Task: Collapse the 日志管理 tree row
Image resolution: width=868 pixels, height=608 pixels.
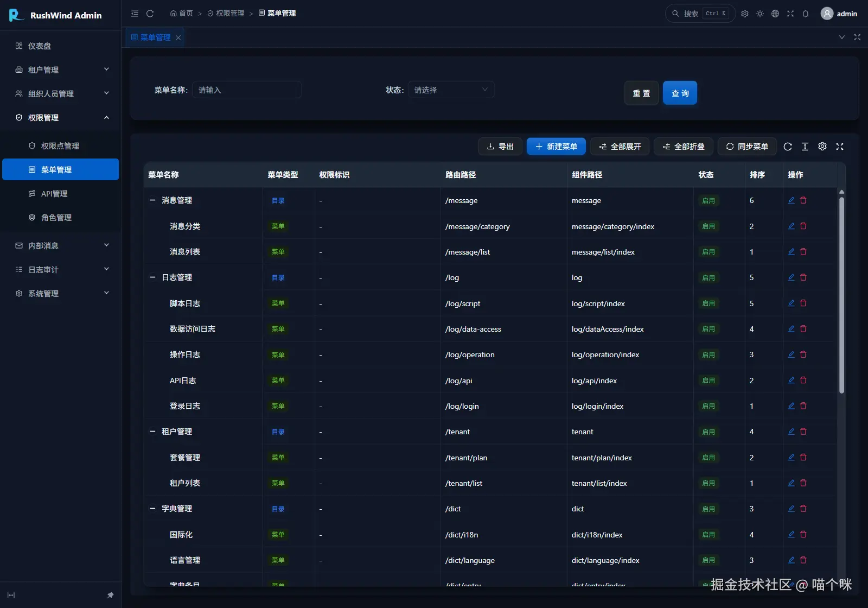Action: click(152, 277)
